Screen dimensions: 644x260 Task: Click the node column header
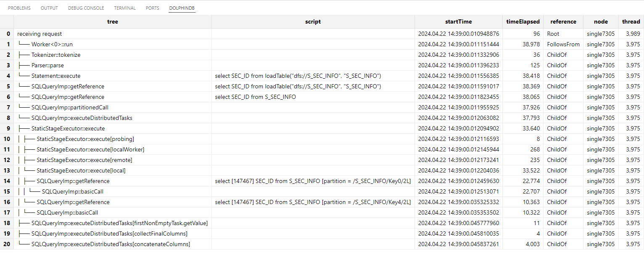click(601, 22)
